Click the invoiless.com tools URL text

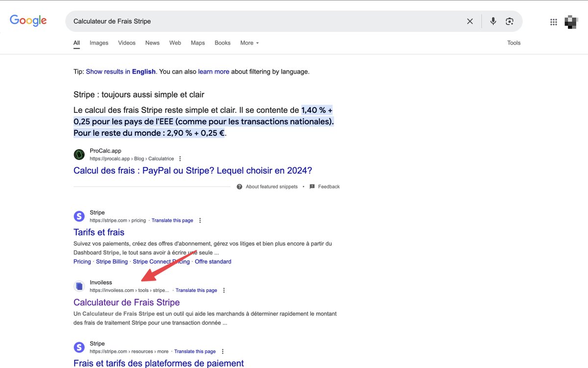click(129, 290)
